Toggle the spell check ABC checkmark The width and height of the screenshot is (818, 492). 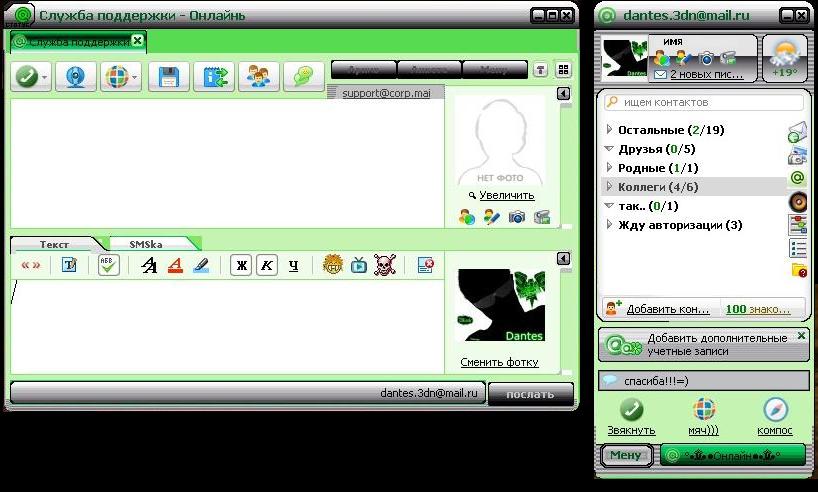pos(109,265)
